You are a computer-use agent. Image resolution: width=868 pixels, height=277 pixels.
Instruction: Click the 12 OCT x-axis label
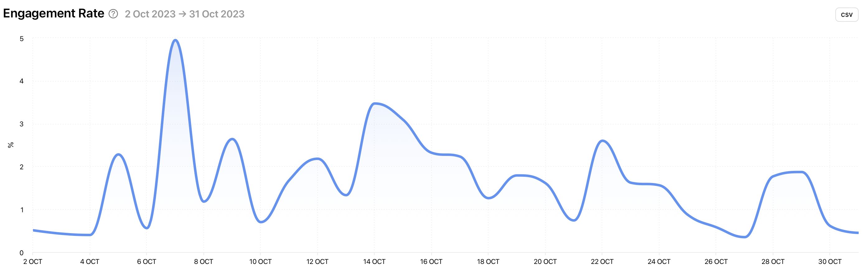click(317, 261)
